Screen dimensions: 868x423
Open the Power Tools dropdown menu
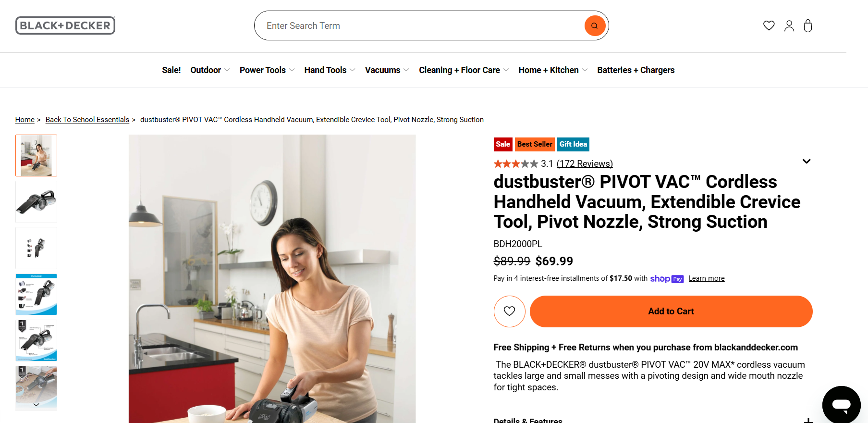click(x=267, y=70)
